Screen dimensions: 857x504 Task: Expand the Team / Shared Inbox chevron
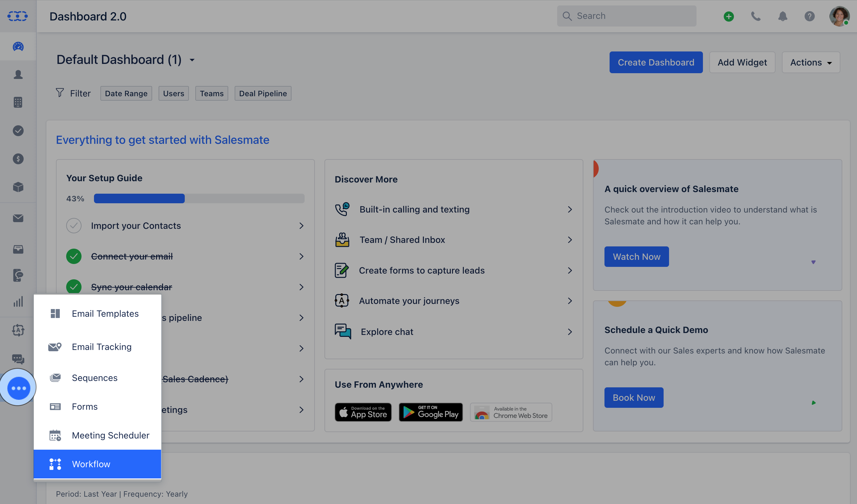pos(570,240)
